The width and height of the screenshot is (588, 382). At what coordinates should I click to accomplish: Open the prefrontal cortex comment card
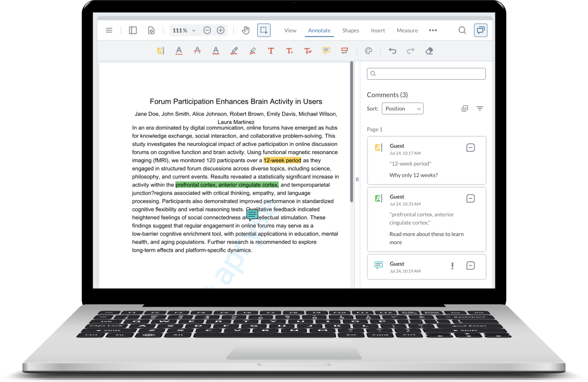pos(427,219)
